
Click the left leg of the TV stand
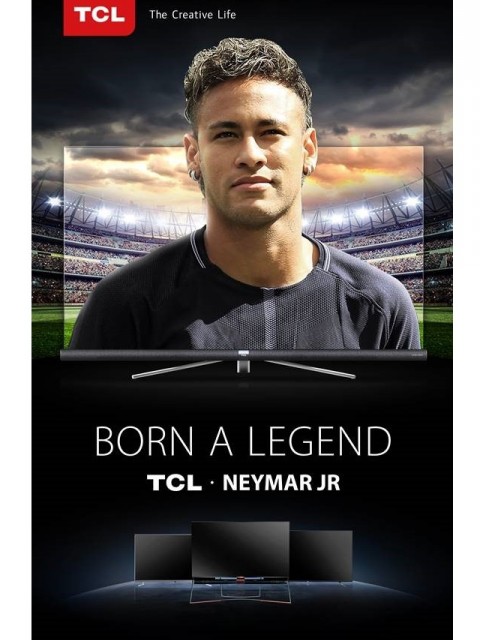176,369
